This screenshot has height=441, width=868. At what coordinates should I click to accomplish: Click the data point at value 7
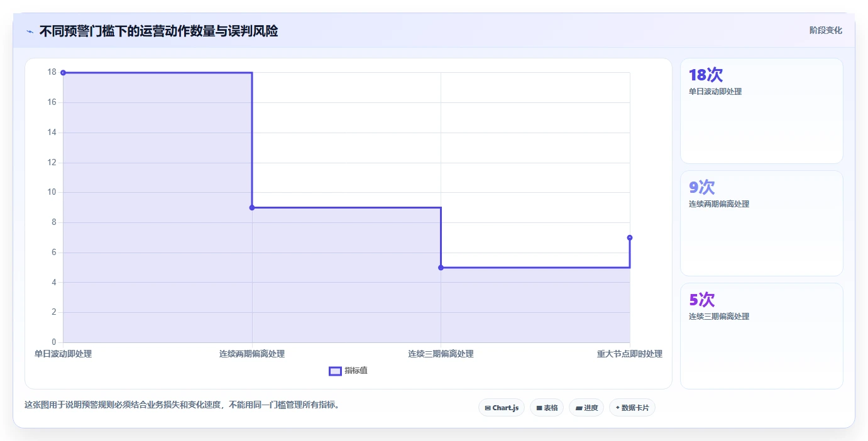pos(630,237)
